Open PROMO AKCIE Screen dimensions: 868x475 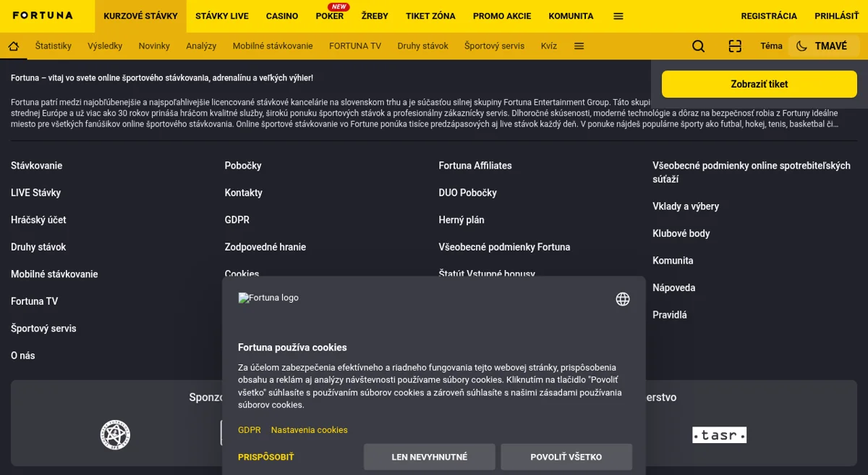[x=502, y=16]
